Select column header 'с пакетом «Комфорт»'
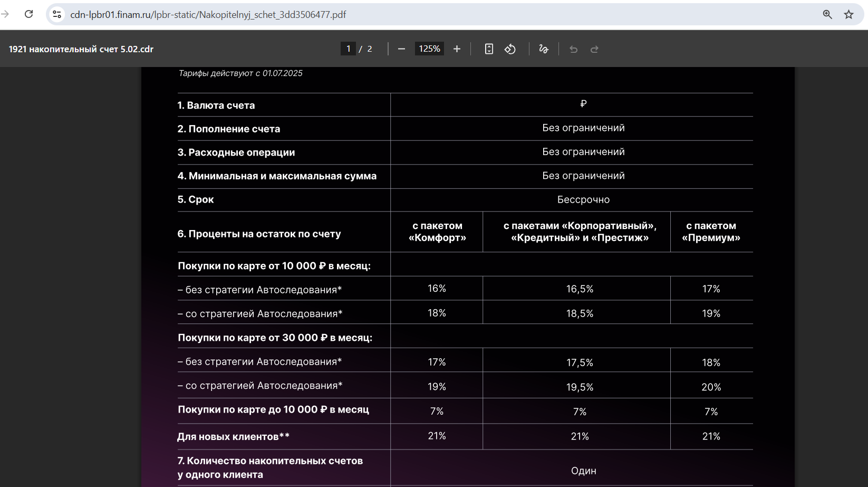 tap(437, 232)
